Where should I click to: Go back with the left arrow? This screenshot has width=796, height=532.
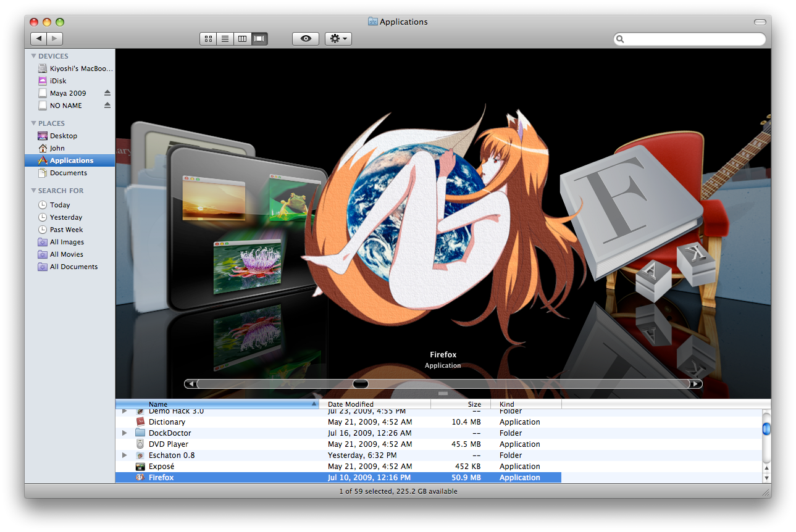pos(39,39)
